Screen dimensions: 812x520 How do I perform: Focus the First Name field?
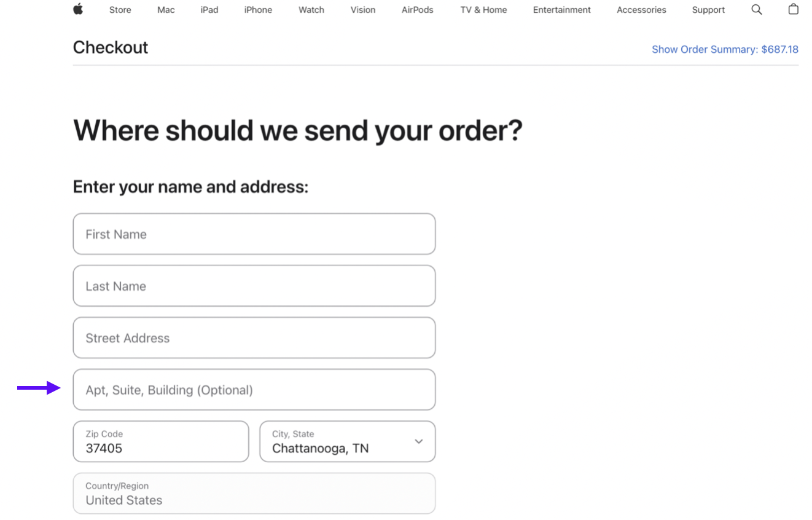pos(254,234)
